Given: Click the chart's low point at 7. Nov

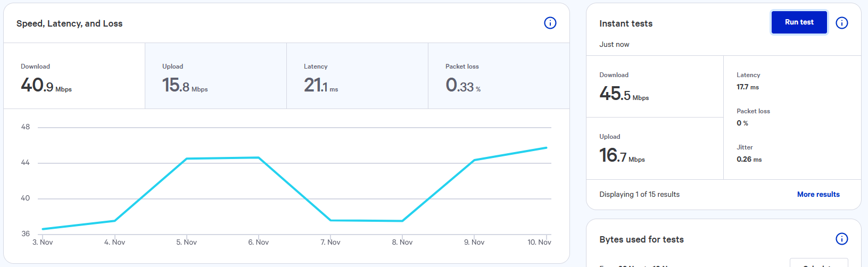Looking at the screenshot, I should 330,220.
